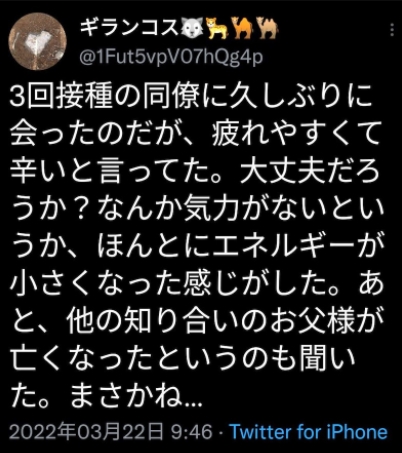The width and height of the screenshot is (402, 453).
Task: Click the 2022年03月22日 date stamp
Action: click(x=87, y=432)
